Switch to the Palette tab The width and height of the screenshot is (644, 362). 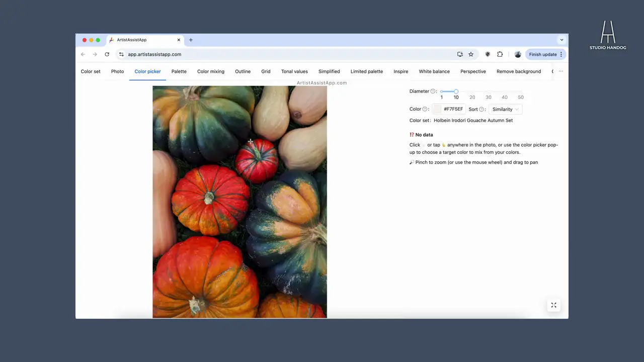pos(179,71)
